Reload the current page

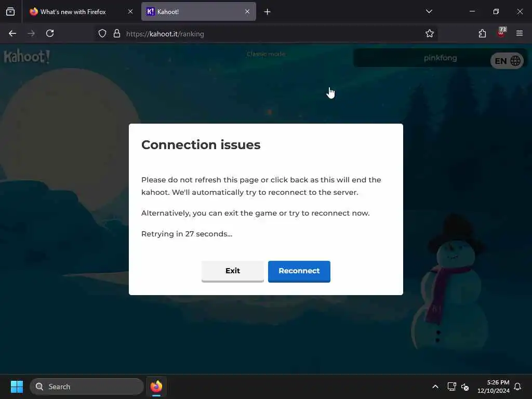pyautogui.click(x=50, y=33)
